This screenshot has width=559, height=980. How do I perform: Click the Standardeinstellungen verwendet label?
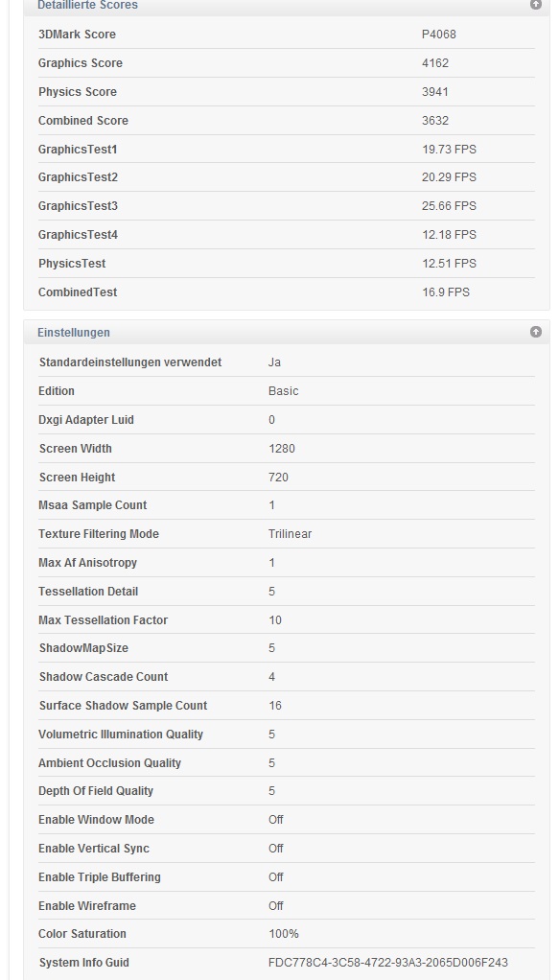coord(130,362)
